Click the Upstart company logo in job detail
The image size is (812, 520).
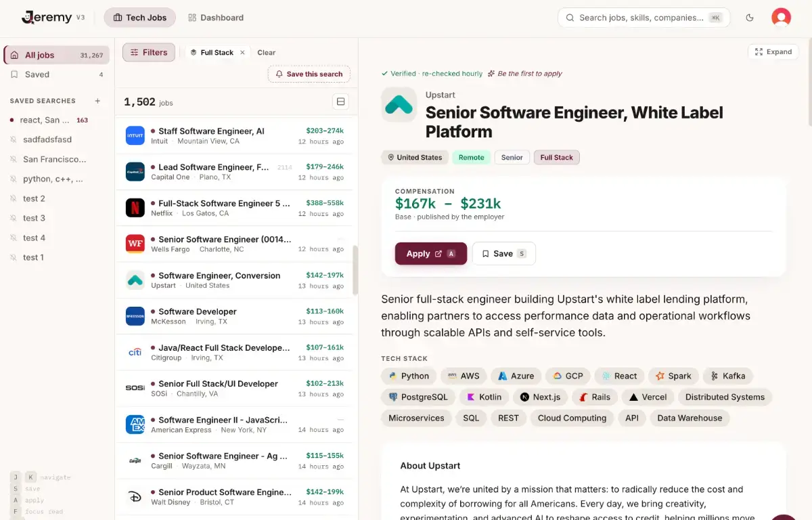tap(399, 104)
